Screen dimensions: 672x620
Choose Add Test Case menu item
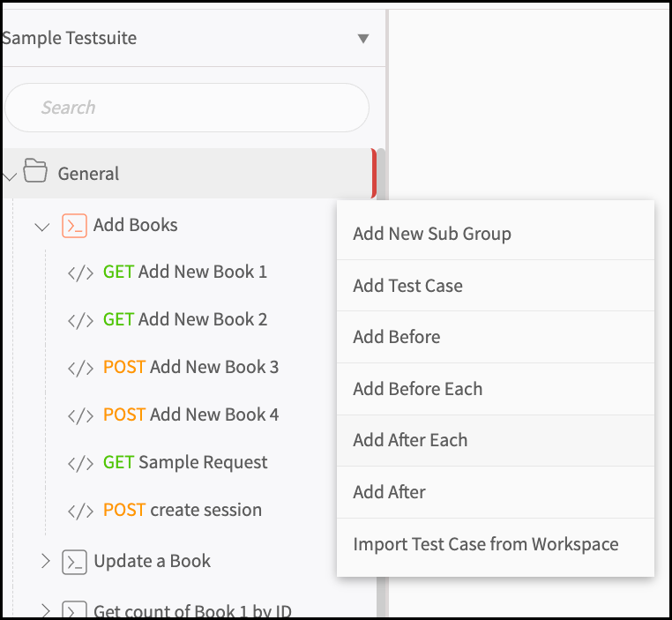496,286
